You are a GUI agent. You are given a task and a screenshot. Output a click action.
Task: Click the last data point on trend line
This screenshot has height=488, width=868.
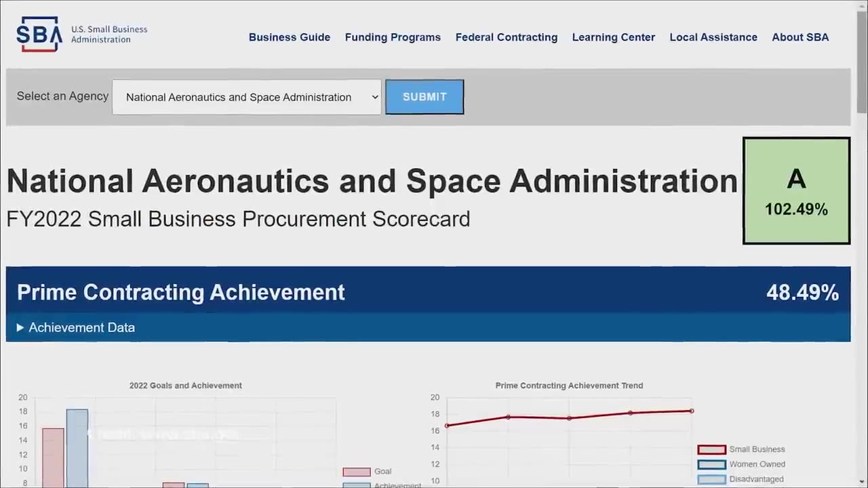pyautogui.click(x=692, y=411)
